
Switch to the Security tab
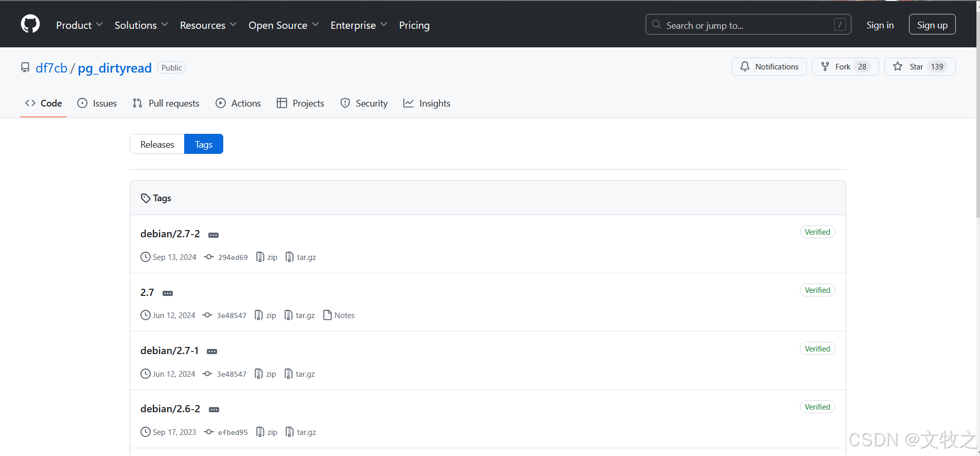coord(364,103)
